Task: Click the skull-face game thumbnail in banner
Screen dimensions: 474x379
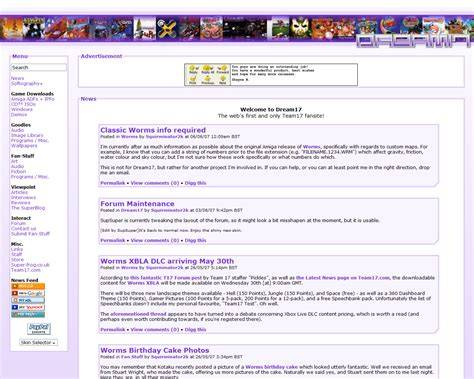Action: pyautogui.click(x=300, y=28)
